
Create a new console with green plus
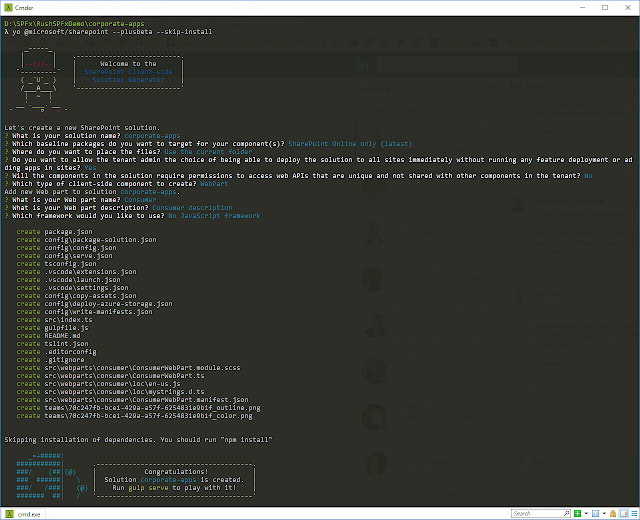(577, 513)
